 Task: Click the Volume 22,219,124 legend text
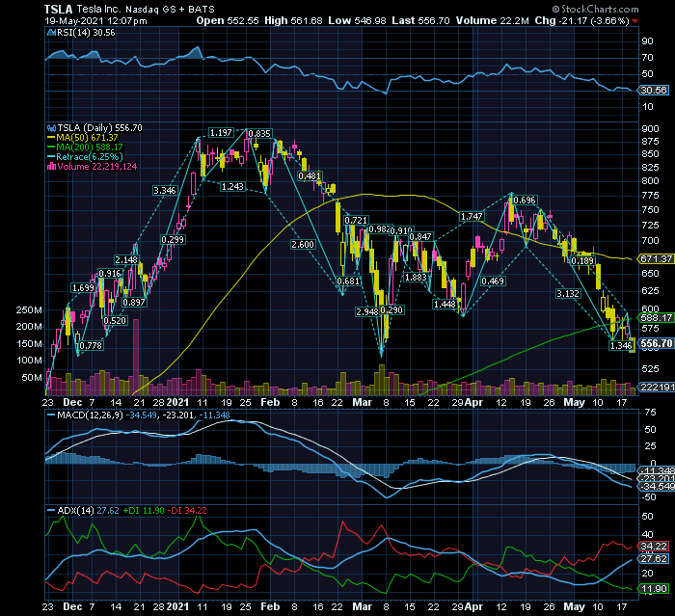(97, 167)
